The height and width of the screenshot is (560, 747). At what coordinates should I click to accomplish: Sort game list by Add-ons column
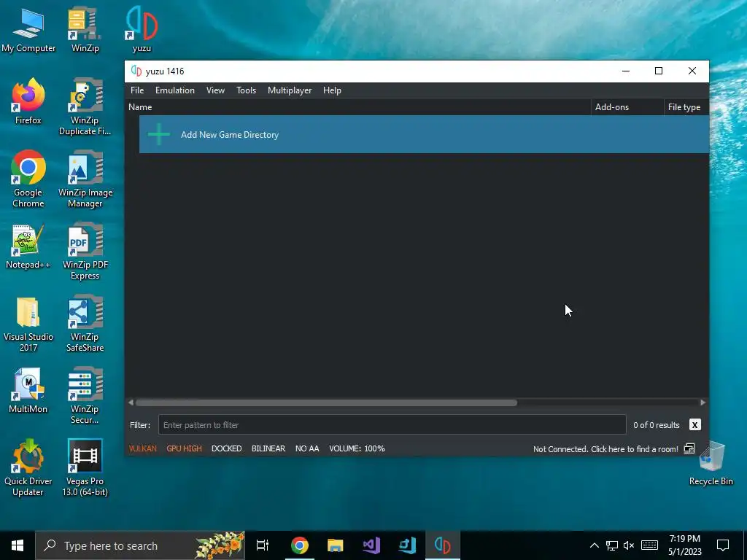[627, 107]
